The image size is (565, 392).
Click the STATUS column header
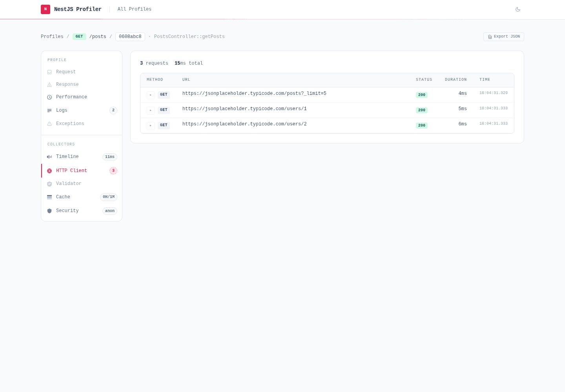click(x=424, y=80)
